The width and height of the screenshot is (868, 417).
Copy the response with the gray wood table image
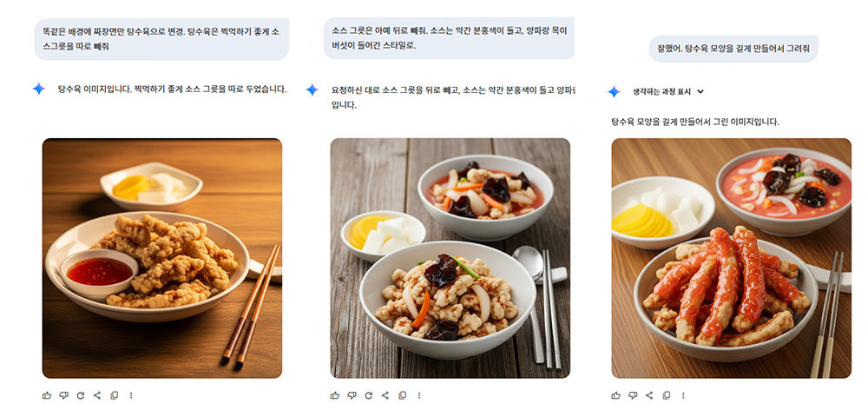pyautogui.click(x=403, y=395)
